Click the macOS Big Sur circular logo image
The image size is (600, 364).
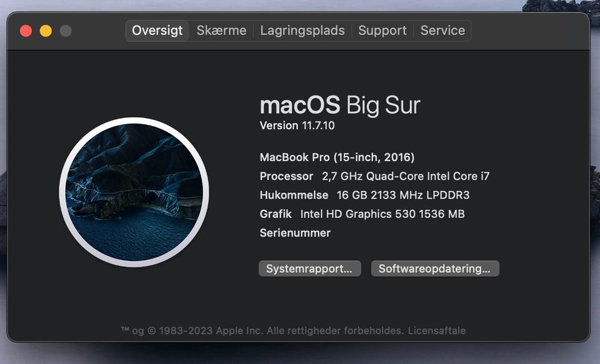[134, 192]
